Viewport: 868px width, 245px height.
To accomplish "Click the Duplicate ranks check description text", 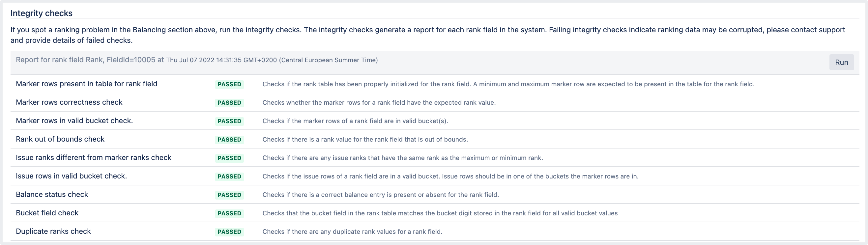I will click(x=352, y=231).
